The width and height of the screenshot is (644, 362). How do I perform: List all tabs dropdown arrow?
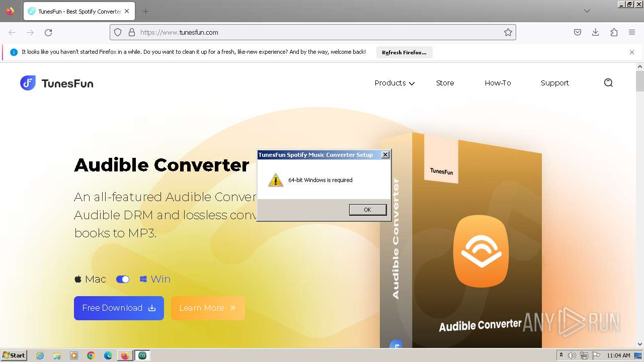point(587,11)
